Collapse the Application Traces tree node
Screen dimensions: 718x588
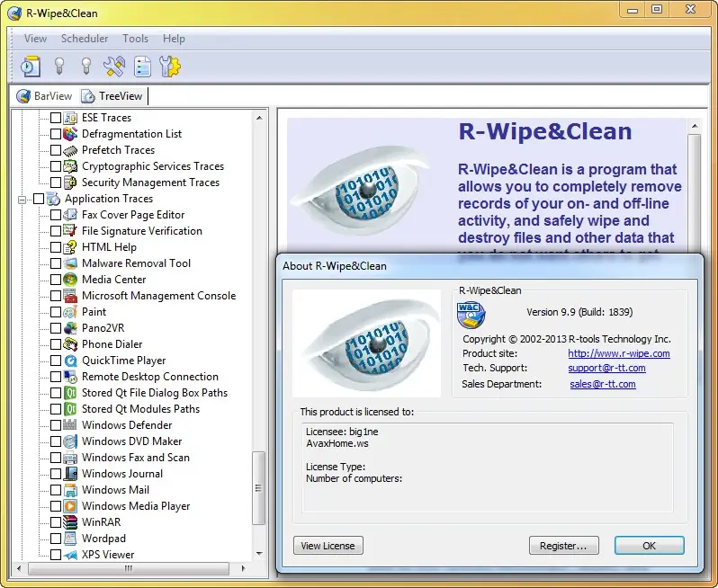[22, 199]
